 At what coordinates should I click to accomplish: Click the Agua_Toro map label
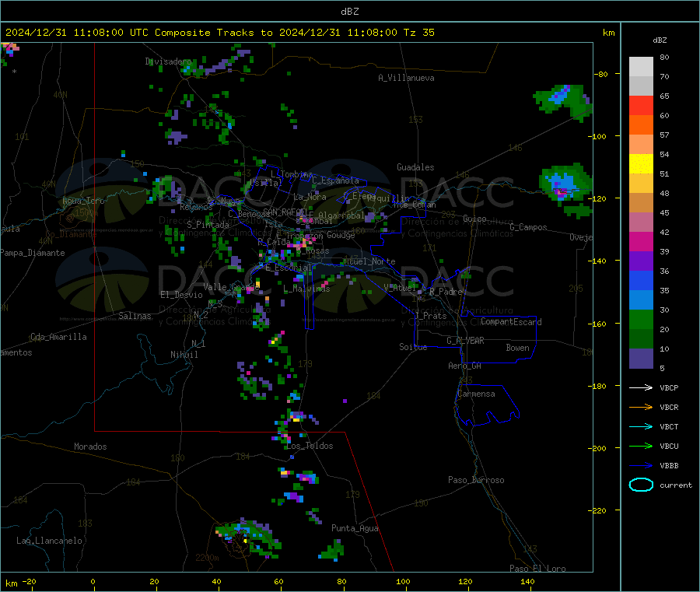tap(83, 201)
